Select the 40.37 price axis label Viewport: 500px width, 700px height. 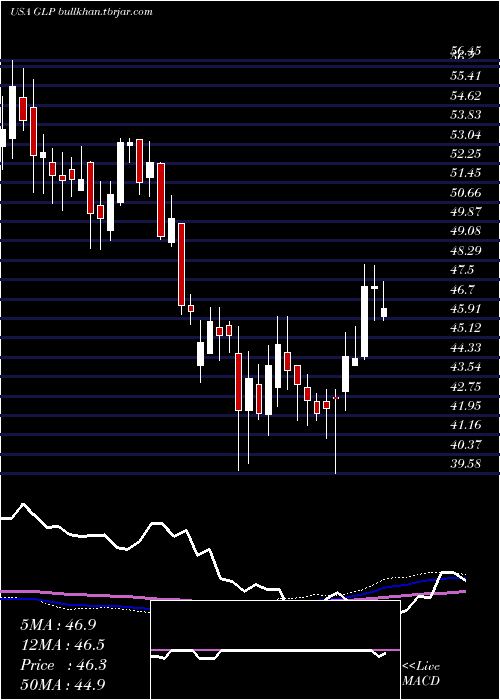pos(466,445)
